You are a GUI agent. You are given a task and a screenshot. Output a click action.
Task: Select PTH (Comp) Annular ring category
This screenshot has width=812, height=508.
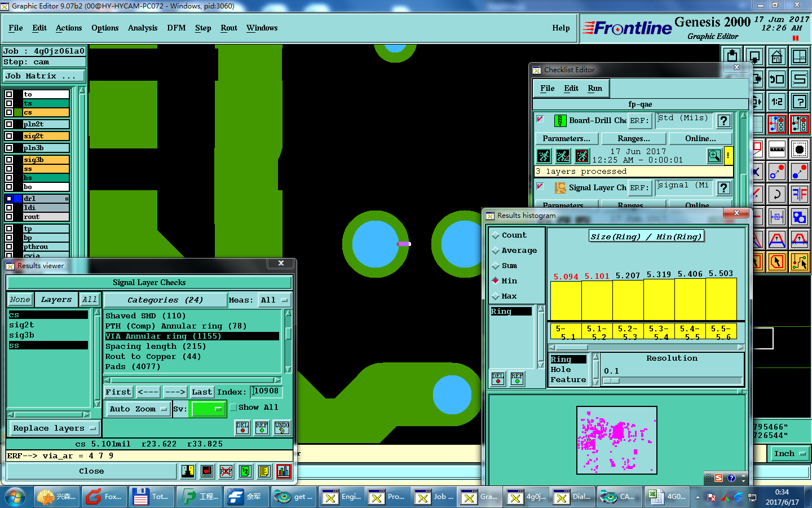pyautogui.click(x=192, y=326)
